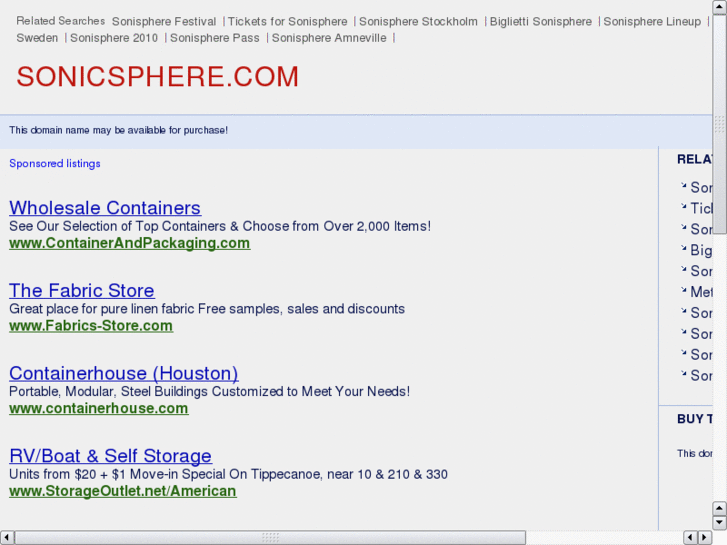Screen dimensions: 727x545
Task: Click the horizontal scrollbar thumb
Action: (270, 538)
